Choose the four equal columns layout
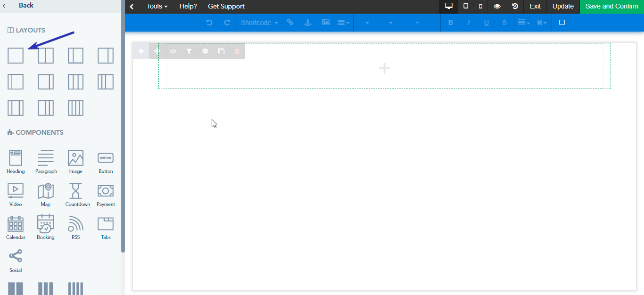 tap(76, 108)
